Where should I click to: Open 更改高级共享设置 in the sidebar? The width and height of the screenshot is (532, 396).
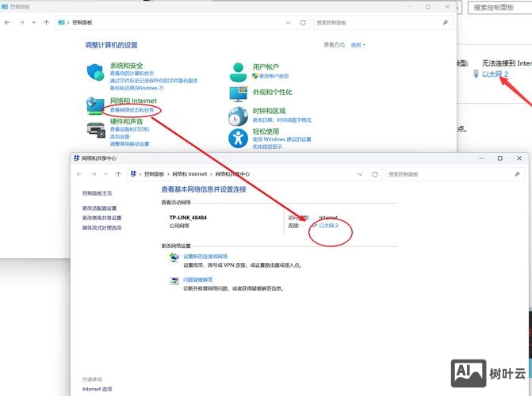coord(101,218)
